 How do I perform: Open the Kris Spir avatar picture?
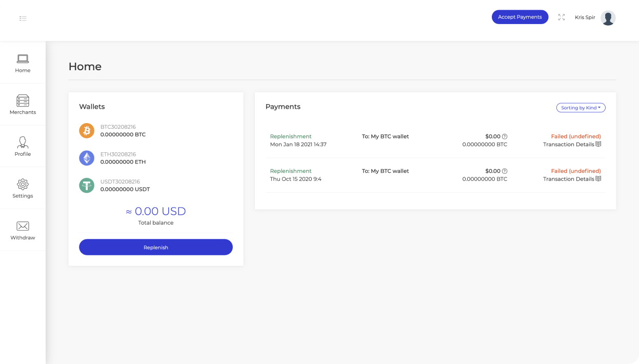608,18
